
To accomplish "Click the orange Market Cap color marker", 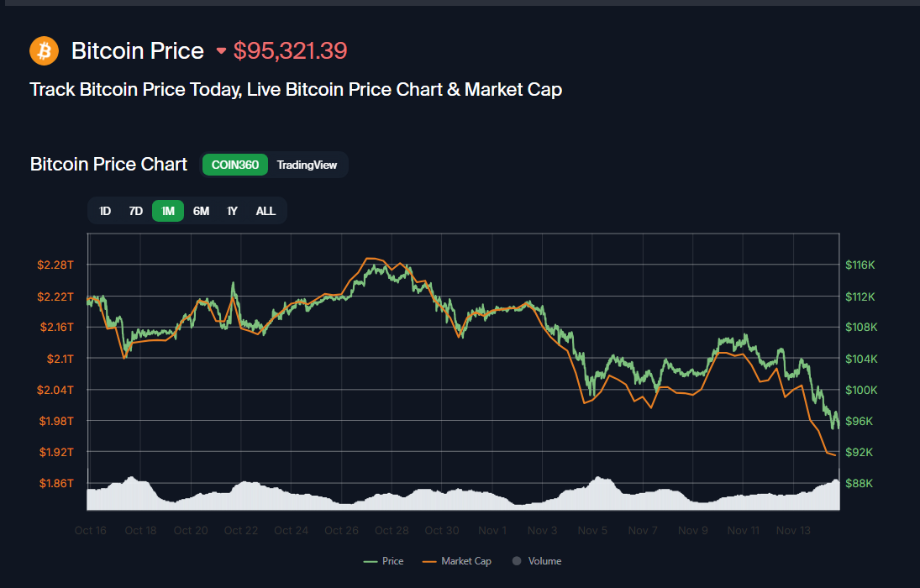I will coord(430,561).
